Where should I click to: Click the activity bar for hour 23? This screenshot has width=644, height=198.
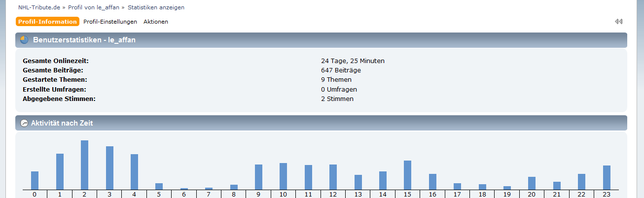pyautogui.click(x=607, y=177)
